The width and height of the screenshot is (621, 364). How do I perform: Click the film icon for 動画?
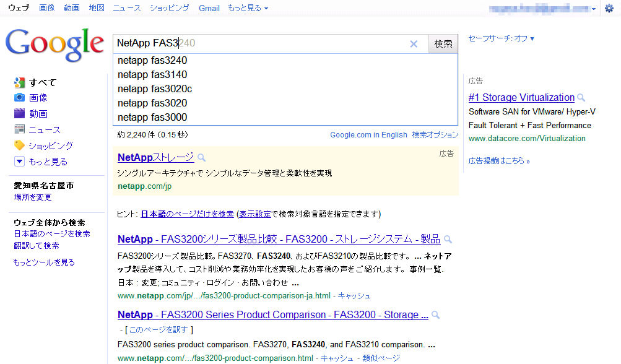(x=19, y=114)
